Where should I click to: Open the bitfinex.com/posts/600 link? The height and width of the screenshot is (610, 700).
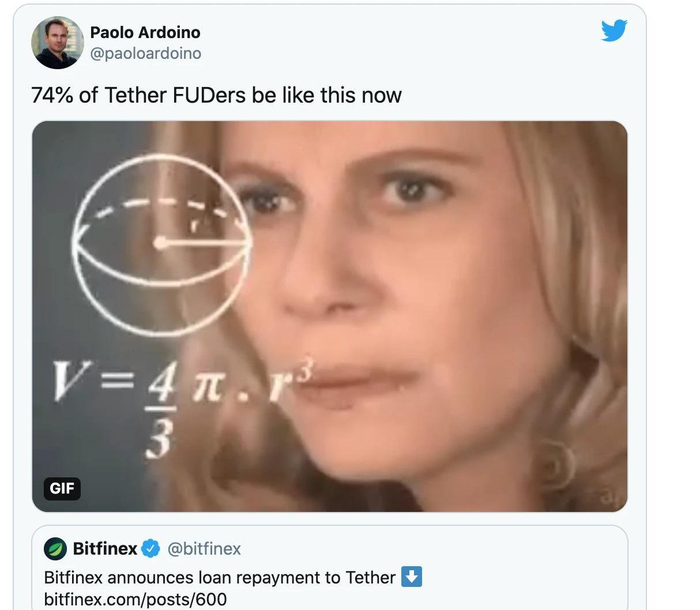[x=136, y=599]
